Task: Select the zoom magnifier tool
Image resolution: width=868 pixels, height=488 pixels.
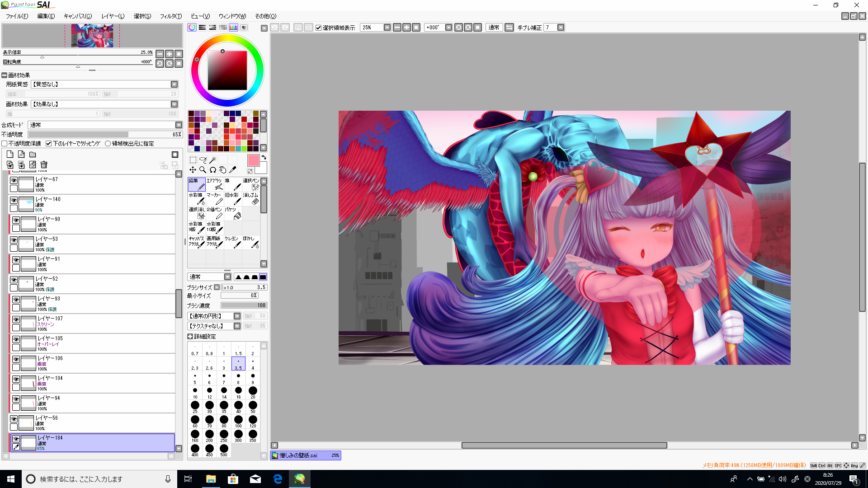Action: 203,170
